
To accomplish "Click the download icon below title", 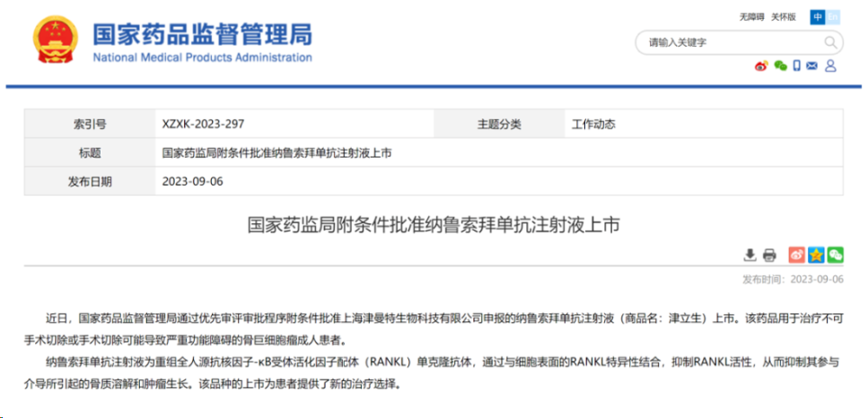I will [x=750, y=255].
